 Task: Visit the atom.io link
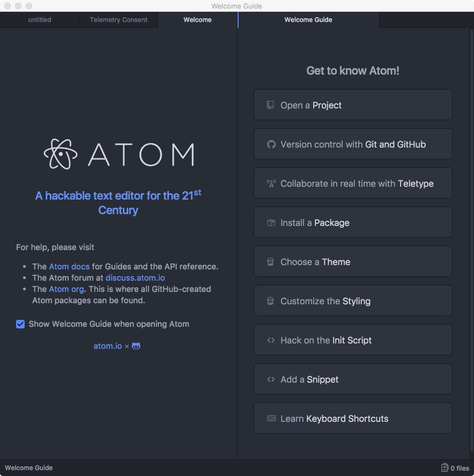tap(108, 346)
